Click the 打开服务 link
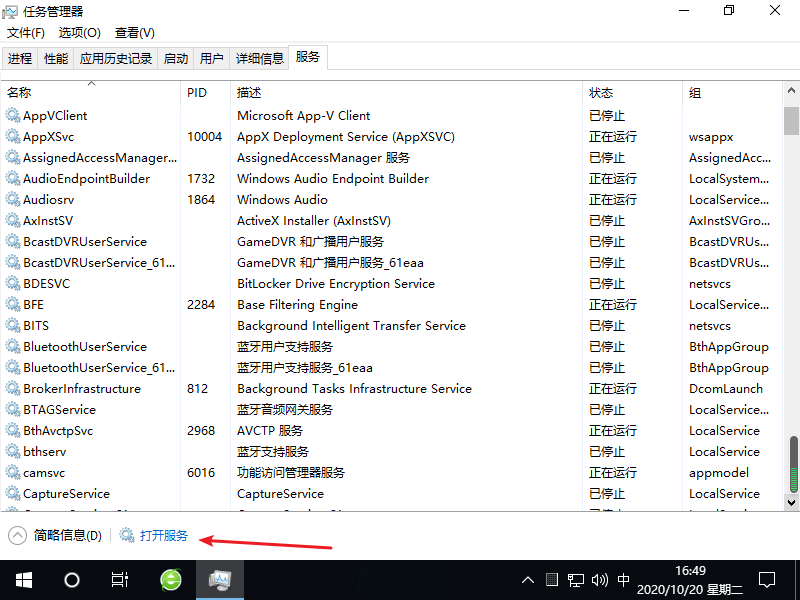The image size is (800, 600). 164,536
